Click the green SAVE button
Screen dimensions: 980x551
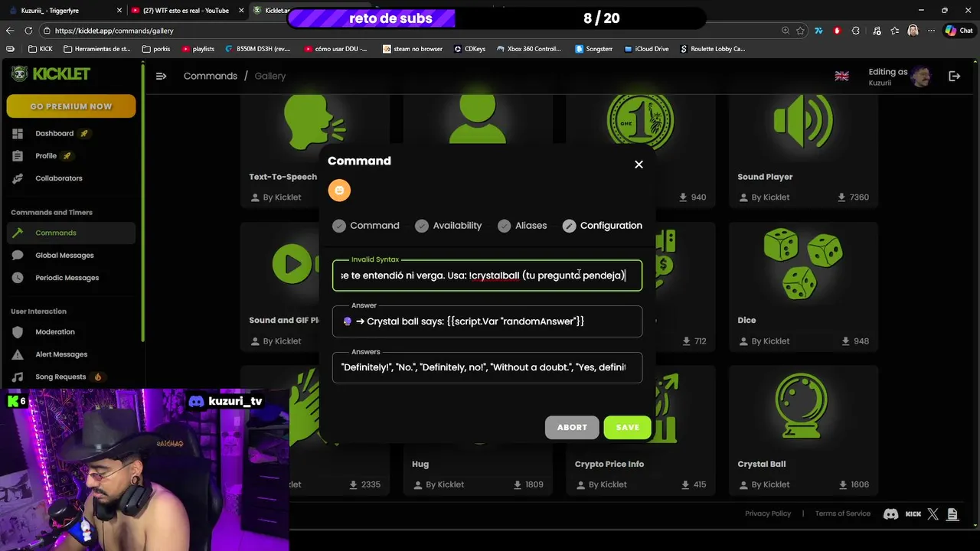pyautogui.click(x=627, y=427)
